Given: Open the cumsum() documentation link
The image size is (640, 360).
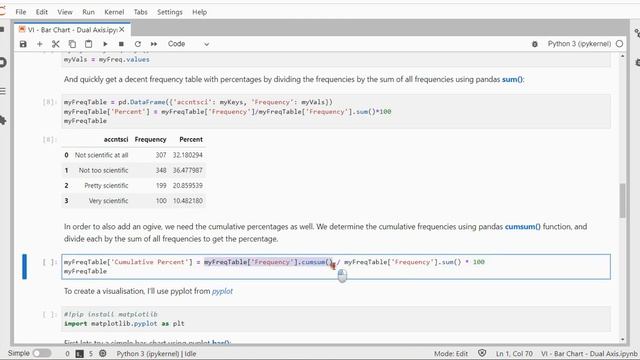Looking at the screenshot, I should pos(522,227).
